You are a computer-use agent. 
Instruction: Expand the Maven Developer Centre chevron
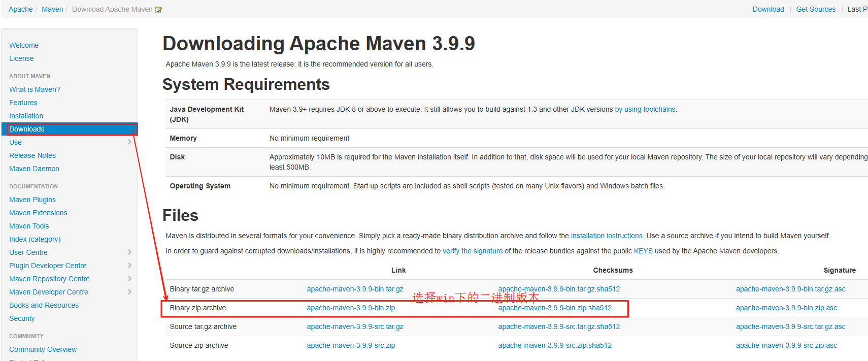coord(130,292)
